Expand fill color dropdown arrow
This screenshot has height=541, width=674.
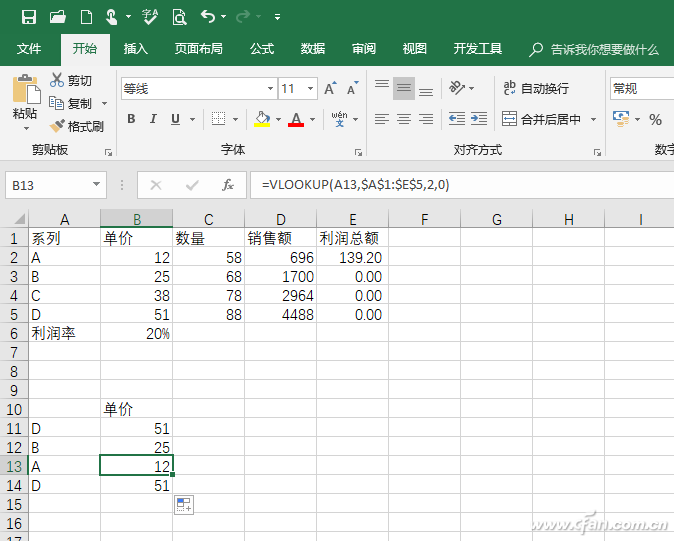point(279,119)
